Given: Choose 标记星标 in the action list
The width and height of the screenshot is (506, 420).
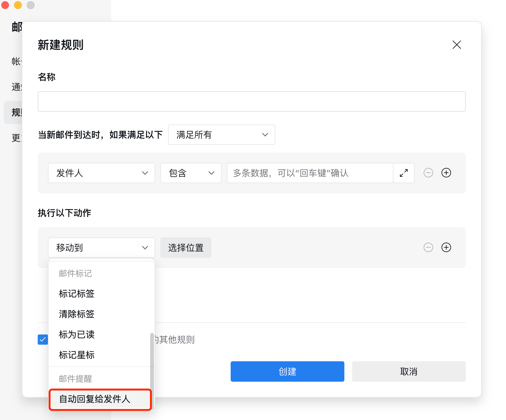Looking at the screenshot, I should [x=99, y=355].
